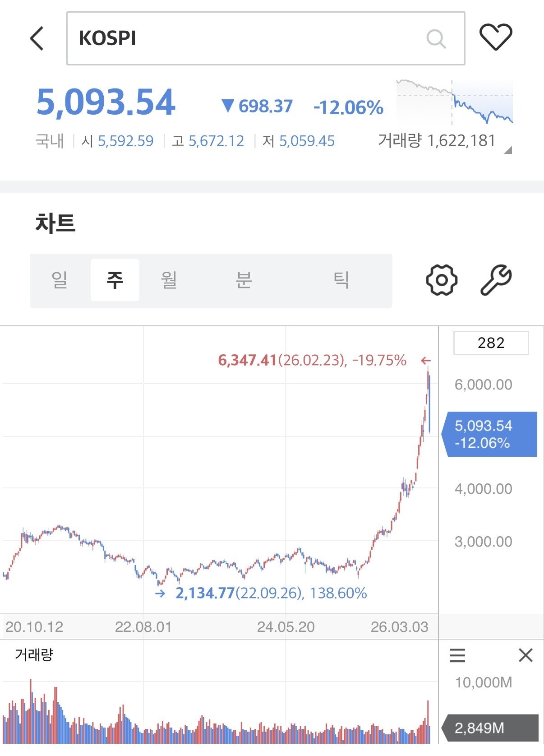The image size is (544, 756).
Task: Click the red arrow beside 6,347.41 high
Action: click(x=425, y=361)
